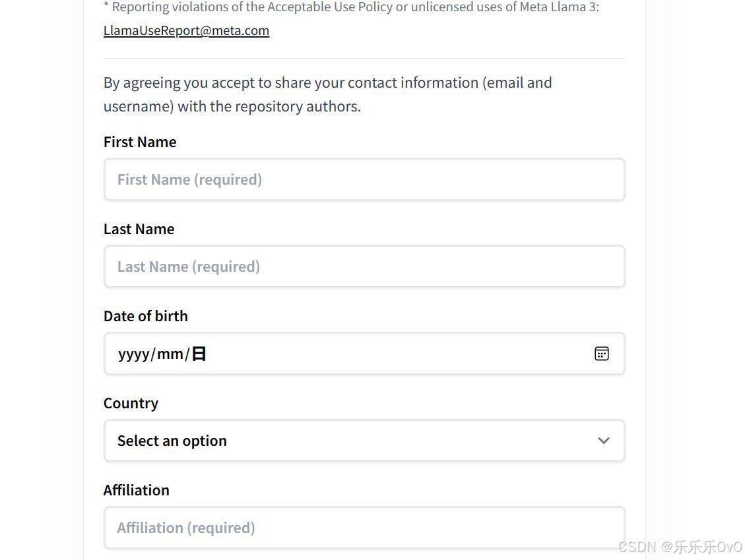
Task: Click the "Affiliation" field label
Action: (137, 490)
